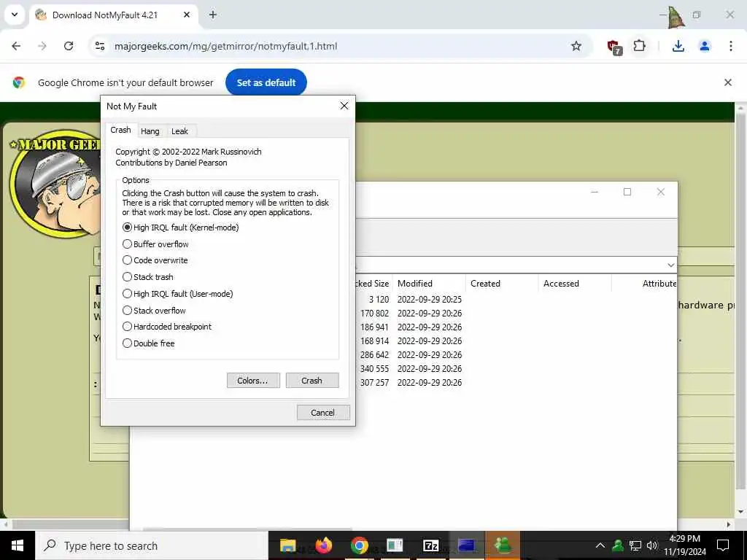Viewport: 747px width, 560px height.
Task: Open the Windows Start menu
Action: click(x=18, y=545)
